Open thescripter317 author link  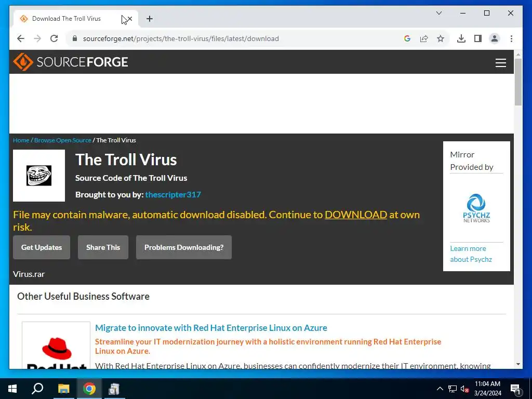[173, 194]
